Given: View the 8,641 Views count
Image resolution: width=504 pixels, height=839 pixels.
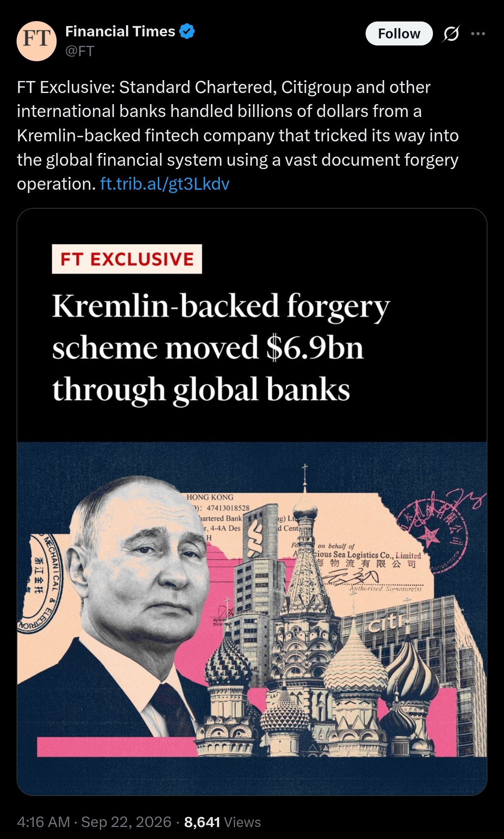Looking at the screenshot, I should coord(222,822).
